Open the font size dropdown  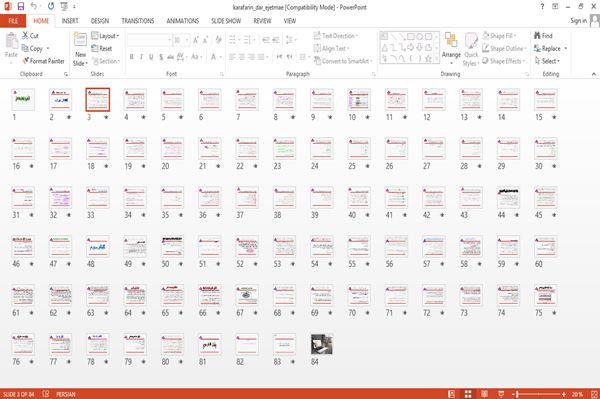tap(187, 40)
